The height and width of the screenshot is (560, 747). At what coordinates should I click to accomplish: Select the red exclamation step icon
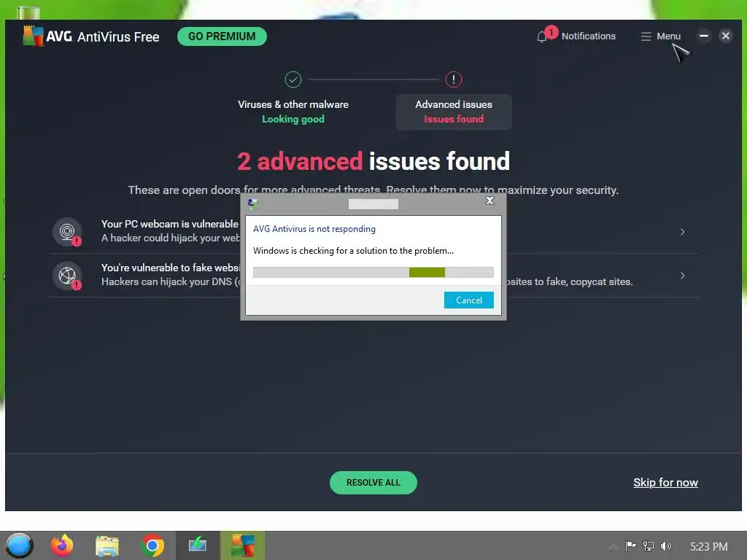pos(454,79)
